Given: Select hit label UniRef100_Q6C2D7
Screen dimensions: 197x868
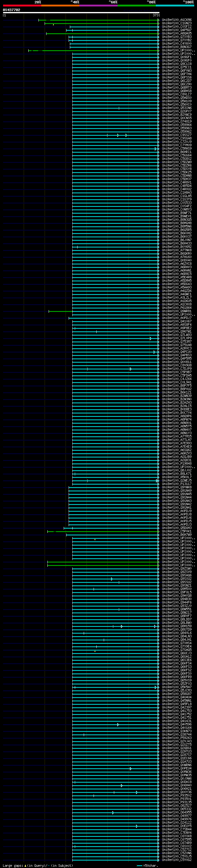Looking at the screenshot, I should pos(177,81).
